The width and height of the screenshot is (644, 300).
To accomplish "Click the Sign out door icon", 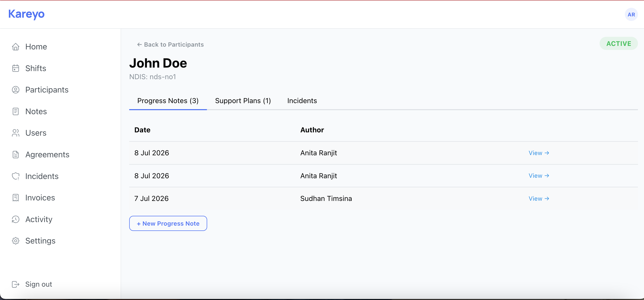I will 16,284.
